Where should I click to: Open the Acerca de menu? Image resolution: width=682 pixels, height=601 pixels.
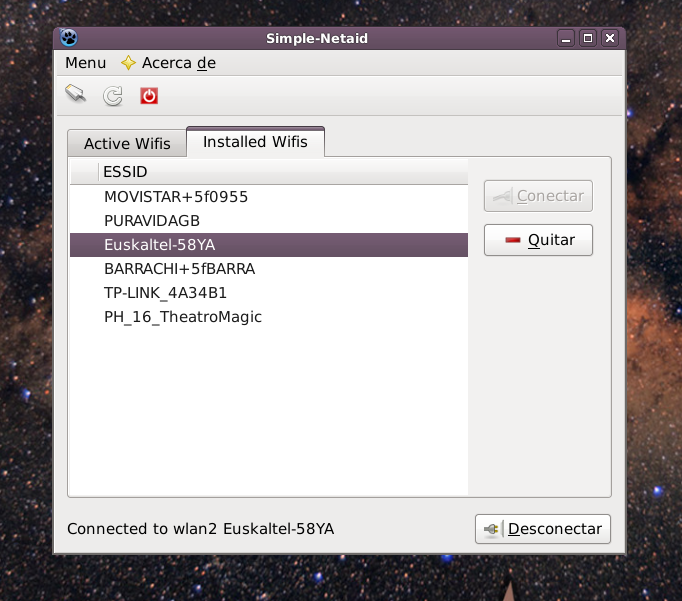click(x=168, y=63)
